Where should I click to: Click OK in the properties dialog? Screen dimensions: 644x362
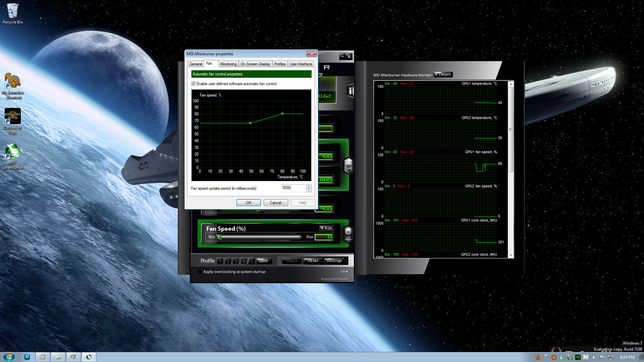pyautogui.click(x=248, y=203)
